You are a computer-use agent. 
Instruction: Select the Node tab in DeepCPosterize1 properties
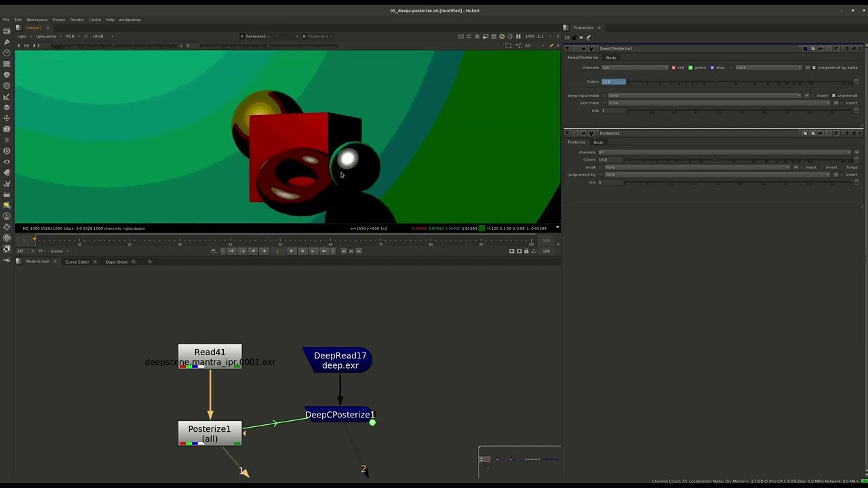click(611, 58)
